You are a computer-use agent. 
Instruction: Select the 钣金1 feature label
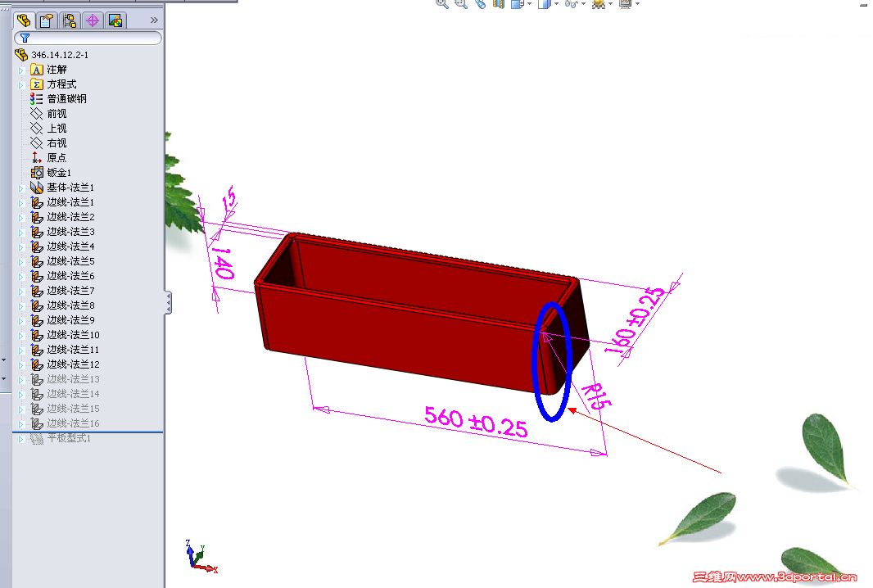(x=59, y=173)
